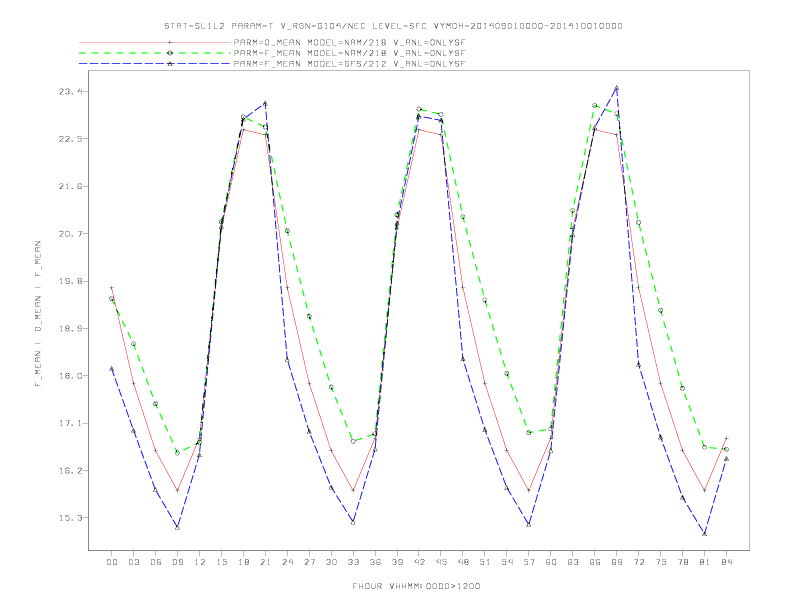The width and height of the screenshot is (792, 612).
Task: Click x-axis tick label 00
Action: pyautogui.click(x=112, y=562)
